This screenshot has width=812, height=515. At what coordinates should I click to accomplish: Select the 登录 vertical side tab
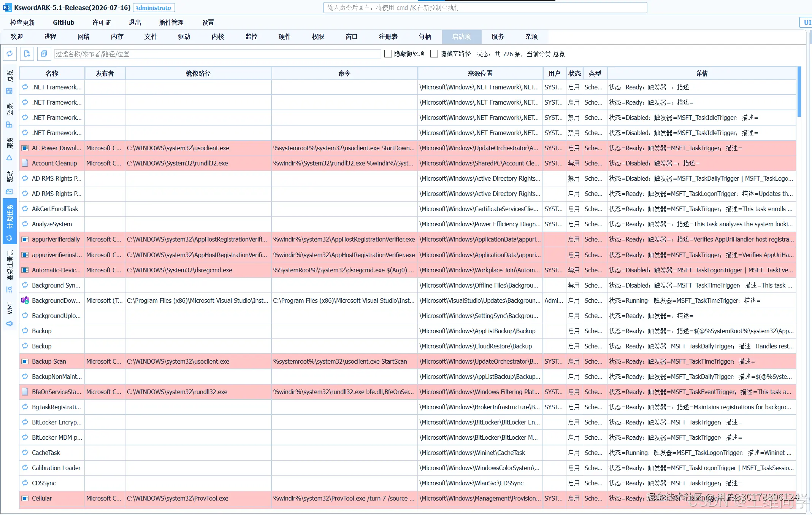[10, 116]
